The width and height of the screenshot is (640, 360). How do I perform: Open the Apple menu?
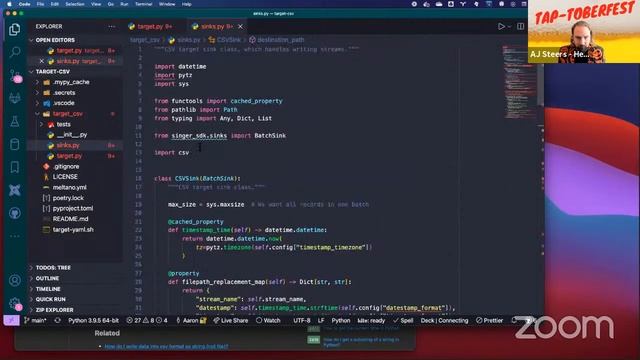(9, 4)
